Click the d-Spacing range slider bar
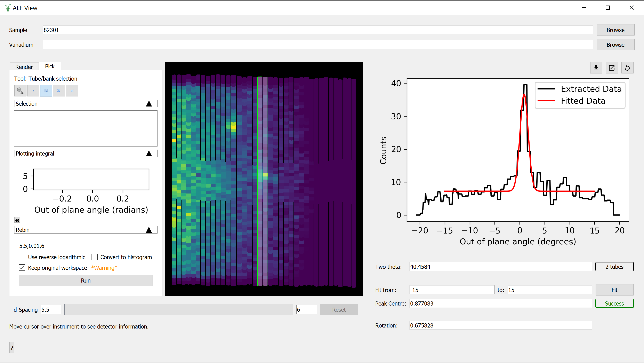 pyautogui.click(x=178, y=309)
